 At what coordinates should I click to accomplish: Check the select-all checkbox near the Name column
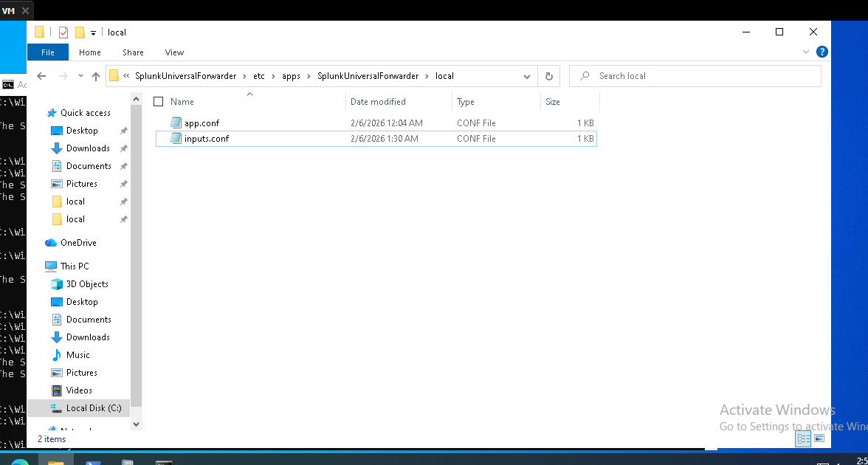pos(158,101)
